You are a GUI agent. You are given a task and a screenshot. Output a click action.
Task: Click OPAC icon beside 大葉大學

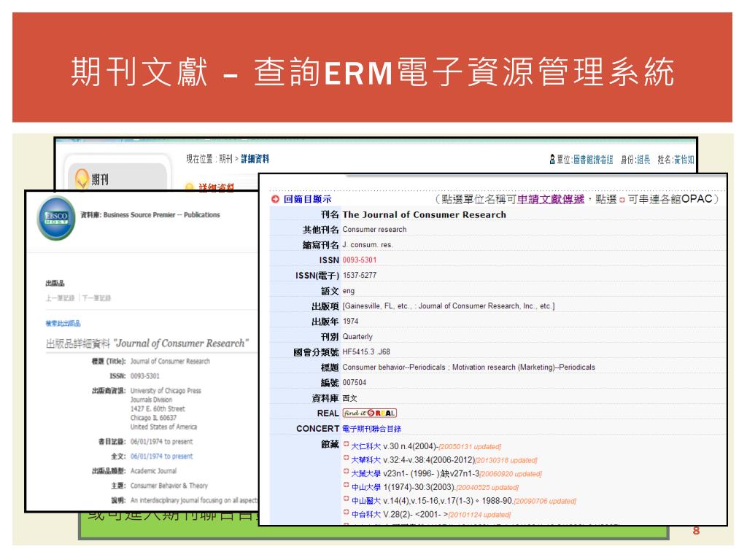pyautogui.click(x=347, y=472)
